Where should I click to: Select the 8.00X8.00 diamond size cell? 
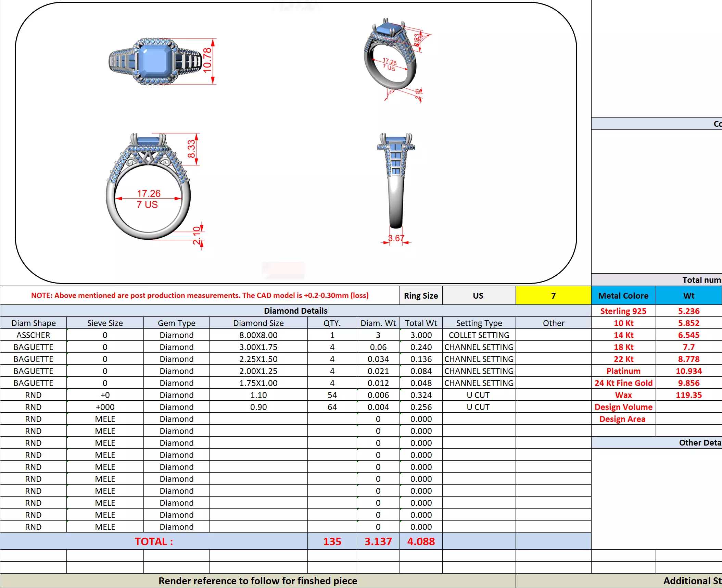258,335
